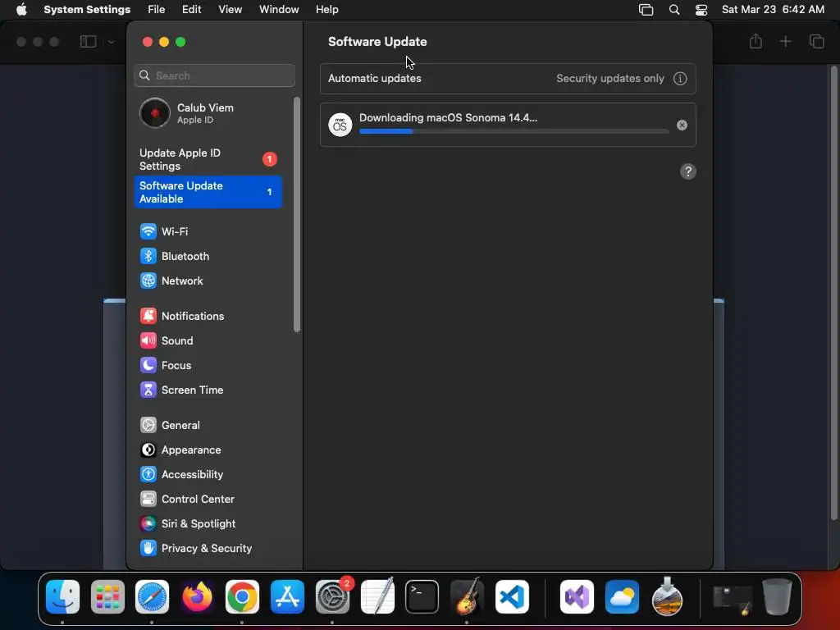Click the background Safari window scrollbar
The image size is (840, 630).
click(833, 292)
